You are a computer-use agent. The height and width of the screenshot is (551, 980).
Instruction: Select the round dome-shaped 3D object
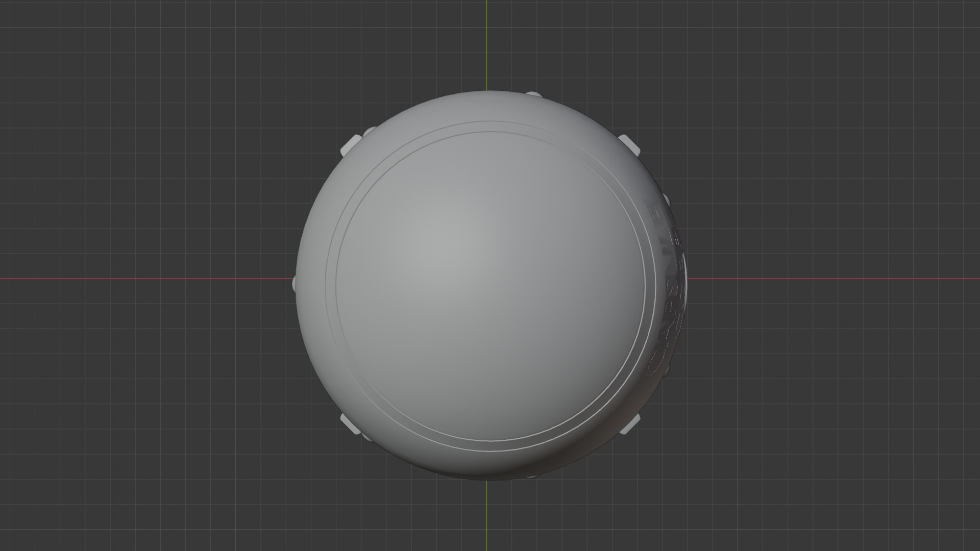pos(490,286)
